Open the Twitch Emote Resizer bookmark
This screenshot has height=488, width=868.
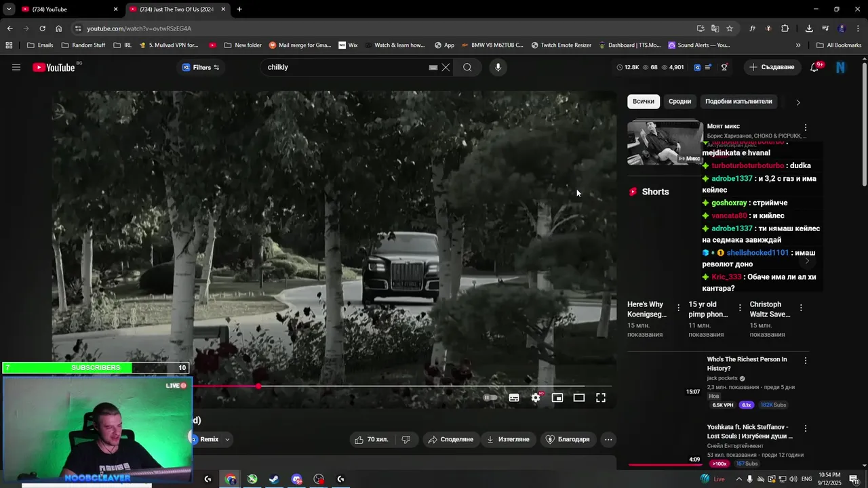(561, 45)
